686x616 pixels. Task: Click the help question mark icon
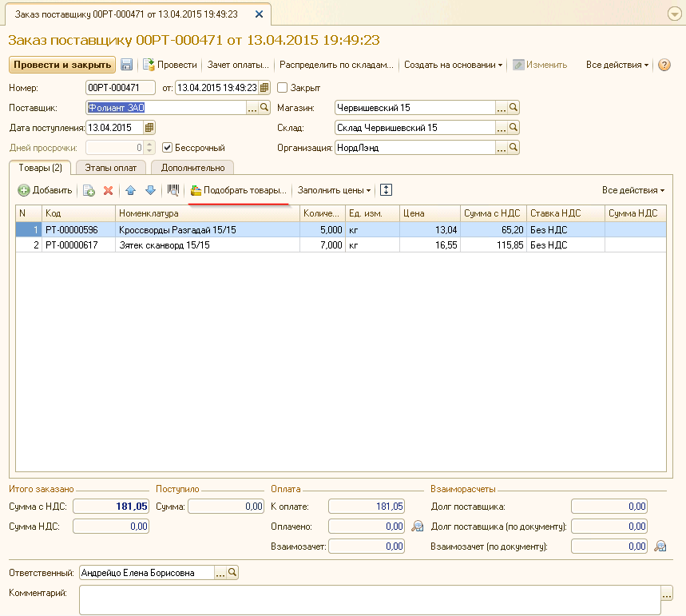[664, 65]
